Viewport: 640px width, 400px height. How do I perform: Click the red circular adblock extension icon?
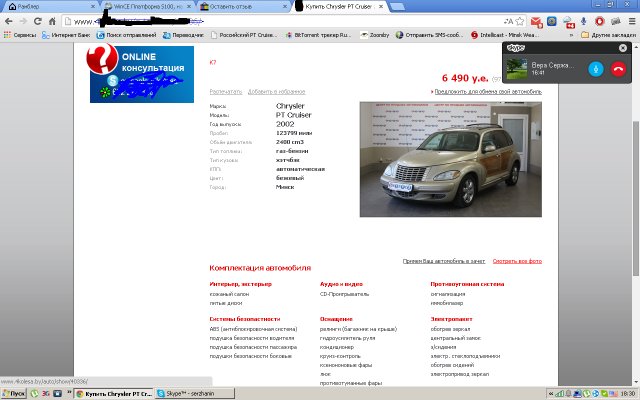coord(600,21)
